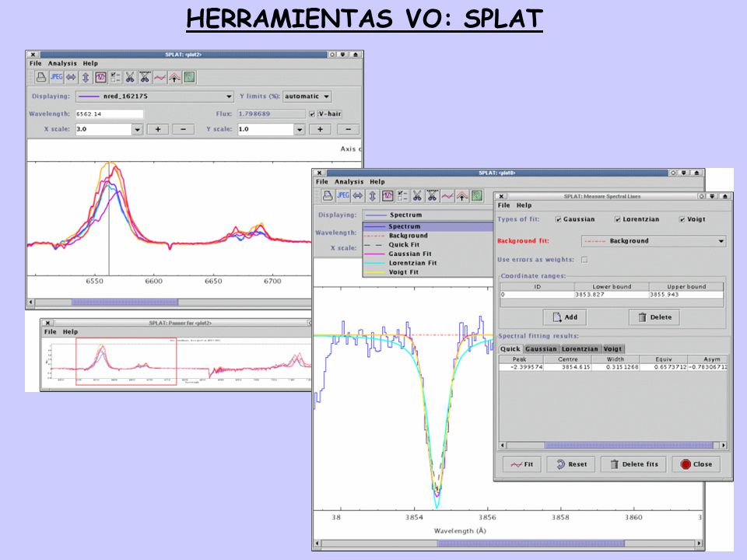
Task: Click the X scale plus button in plot2
Action: click(x=158, y=129)
